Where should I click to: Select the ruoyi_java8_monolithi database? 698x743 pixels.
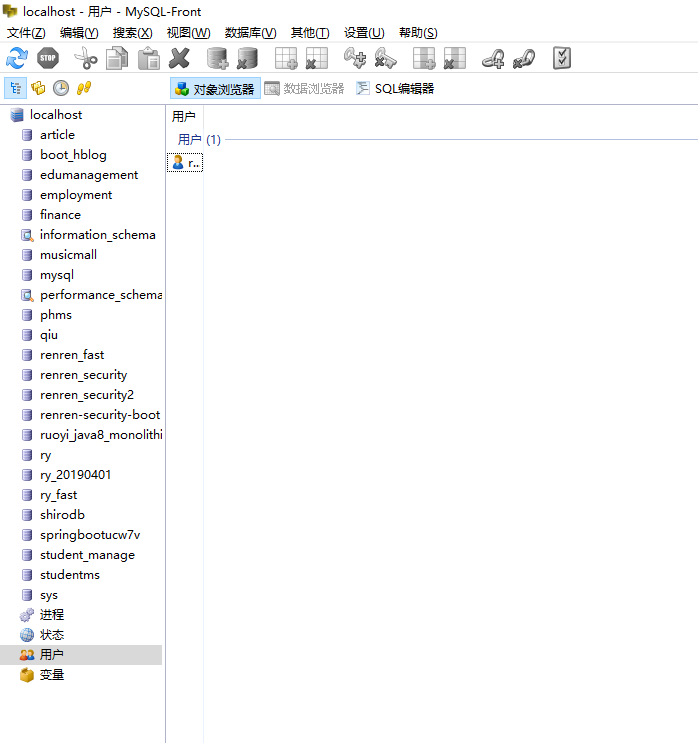(x=101, y=435)
